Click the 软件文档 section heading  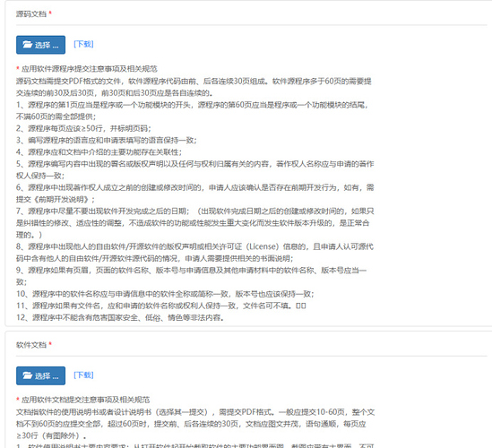(x=31, y=345)
